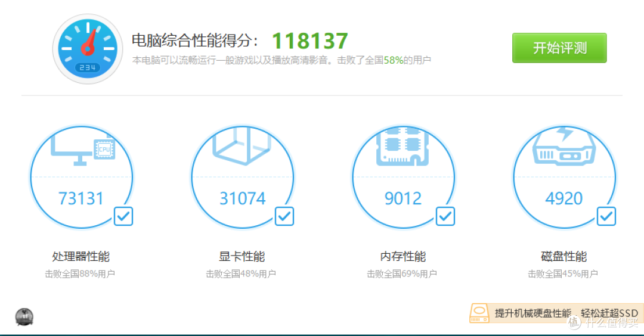
Task: Toggle the processor performance checkbox
Action: 123,216
